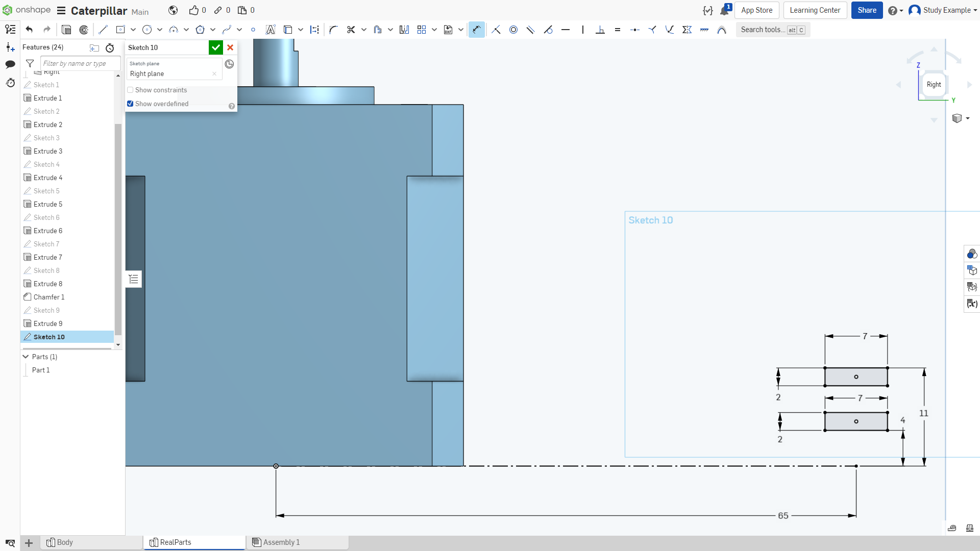This screenshot has height=551, width=980.
Task: Click the feature list scrollbar
Action: coord(118,229)
